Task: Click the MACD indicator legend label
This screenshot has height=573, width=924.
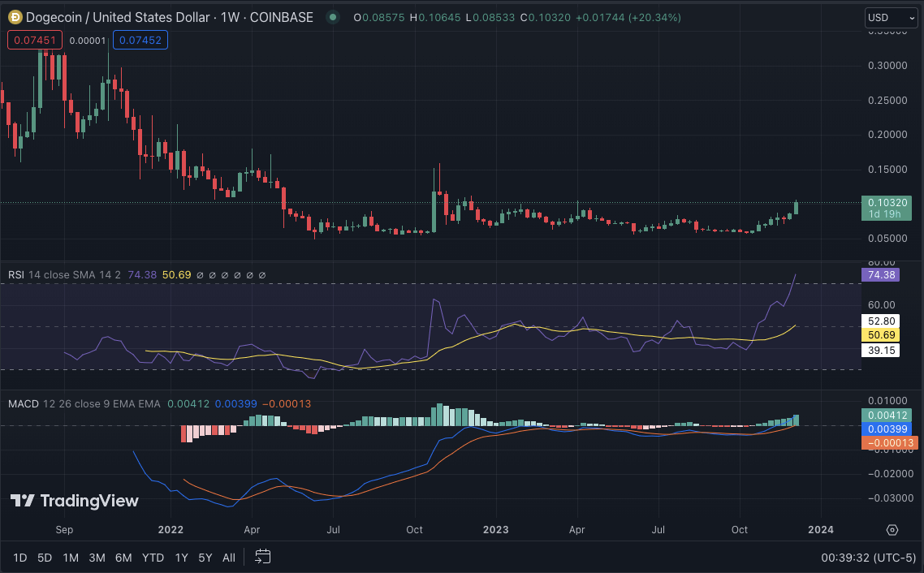Action: pos(22,403)
